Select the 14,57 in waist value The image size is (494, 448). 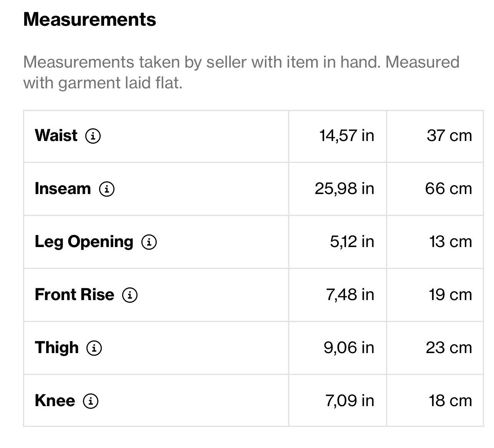click(x=346, y=136)
